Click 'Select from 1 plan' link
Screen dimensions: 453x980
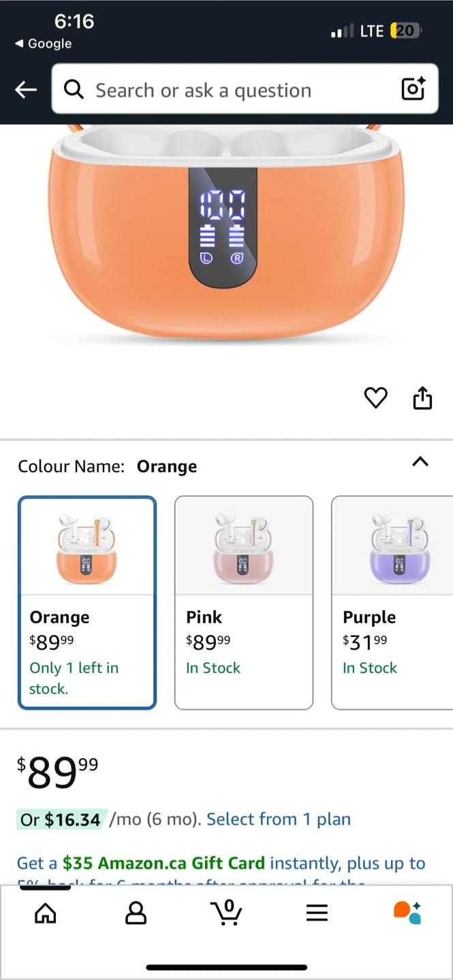[279, 819]
